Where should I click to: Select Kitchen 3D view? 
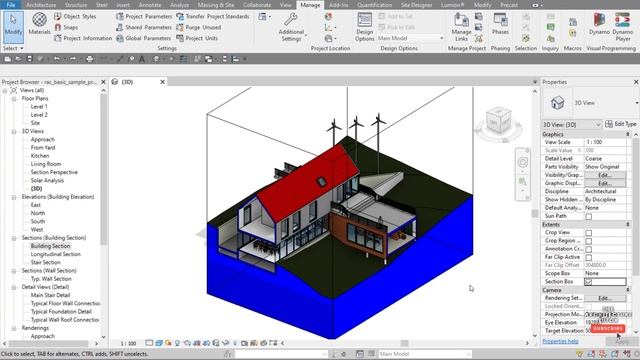(x=40, y=156)
